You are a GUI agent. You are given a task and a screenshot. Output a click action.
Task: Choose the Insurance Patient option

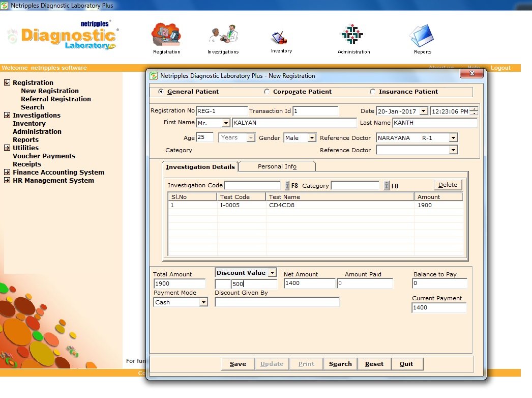click(373, 92)
